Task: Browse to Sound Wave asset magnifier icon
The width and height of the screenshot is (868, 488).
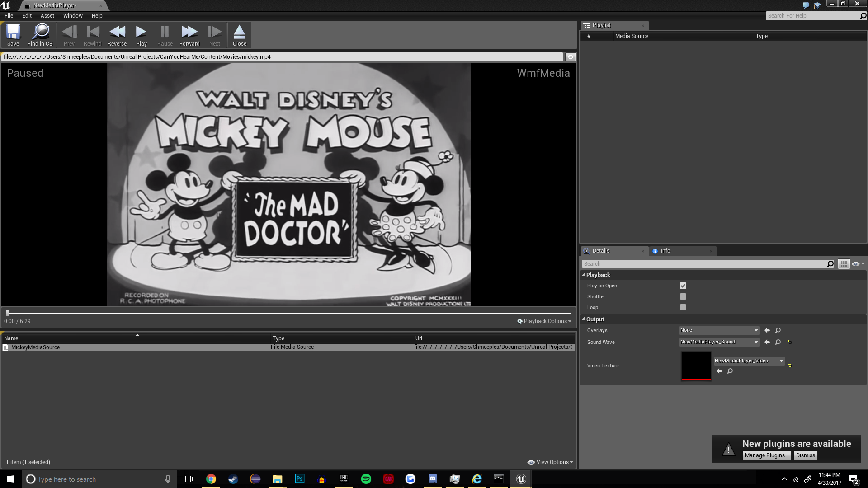Action: (x=778, y=343)
